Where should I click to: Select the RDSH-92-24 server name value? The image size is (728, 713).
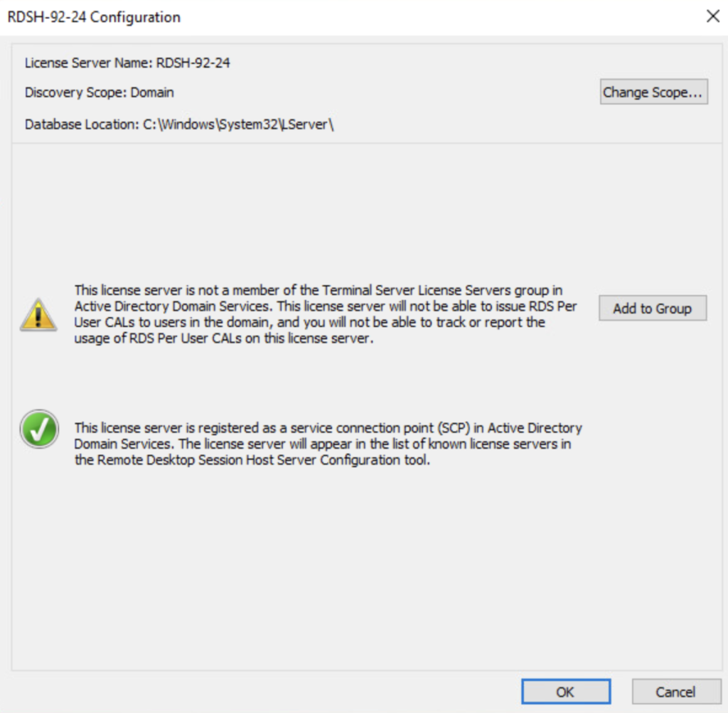193,63
